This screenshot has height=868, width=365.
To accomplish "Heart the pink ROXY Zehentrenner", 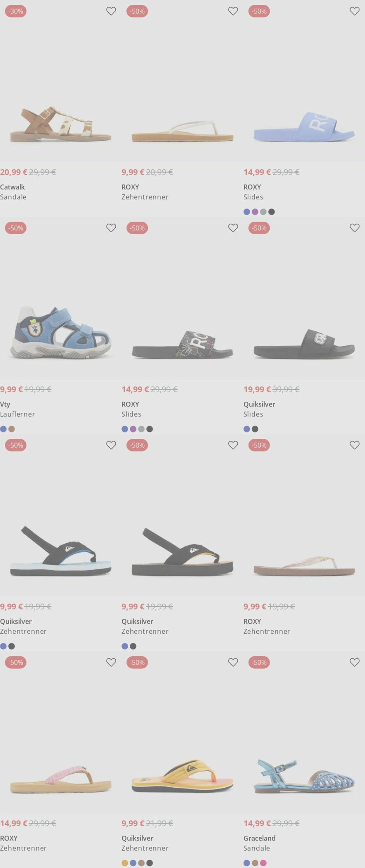I will (111, 662).
